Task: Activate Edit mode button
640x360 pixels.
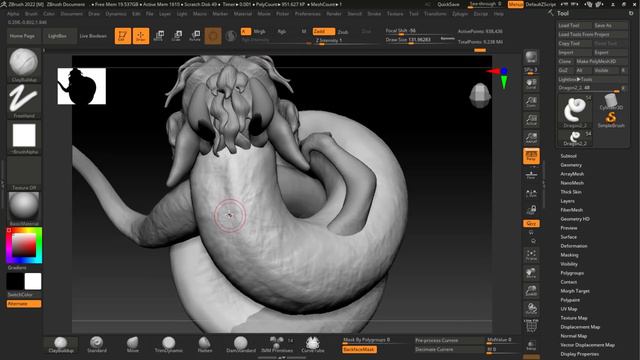Action: coord(122,36)
